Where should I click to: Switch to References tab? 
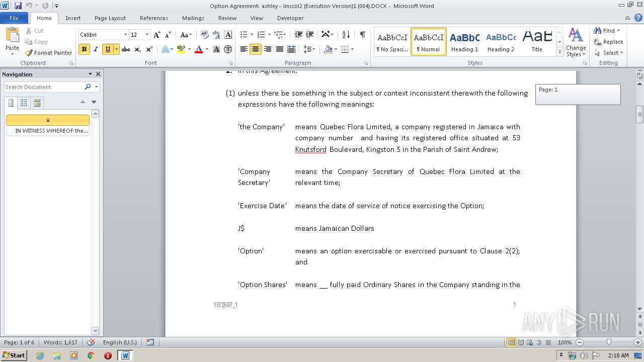(154, 18)
